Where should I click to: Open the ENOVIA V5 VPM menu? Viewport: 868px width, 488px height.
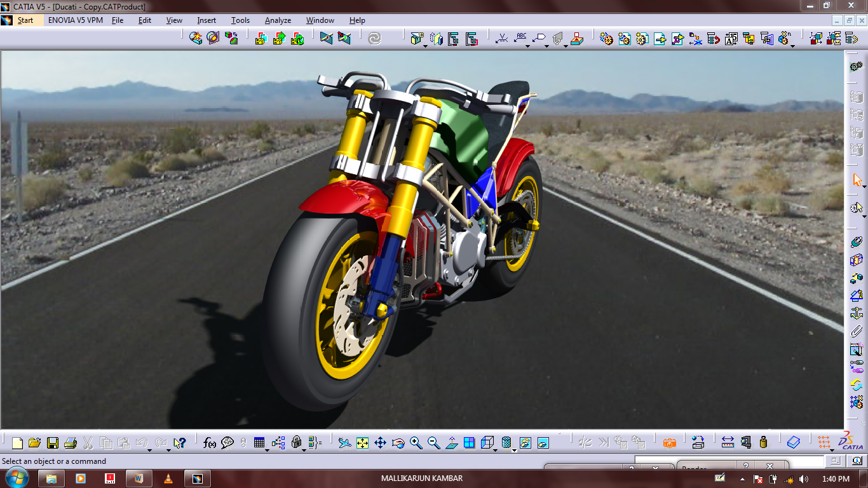point(75,20)
